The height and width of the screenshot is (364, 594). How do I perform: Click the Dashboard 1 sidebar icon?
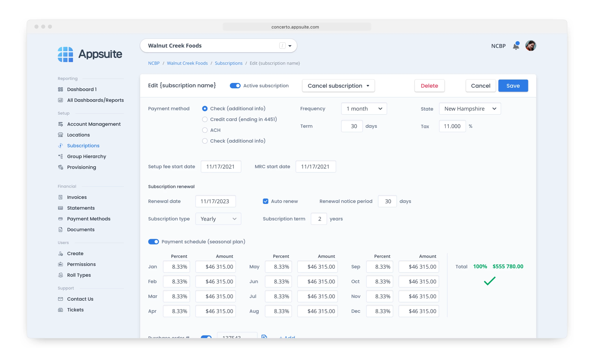click(61, 89)
